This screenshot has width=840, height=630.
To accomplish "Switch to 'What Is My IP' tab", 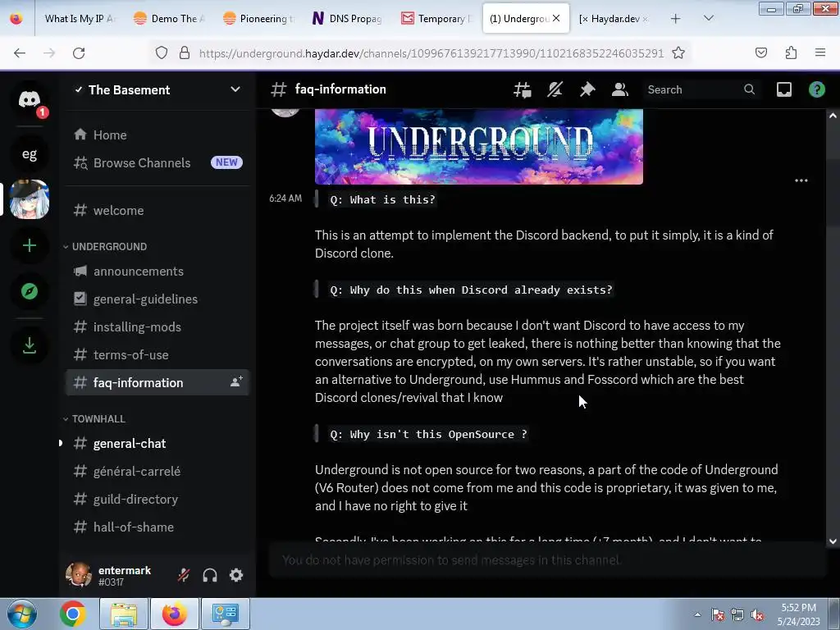I will coord(80,18).
